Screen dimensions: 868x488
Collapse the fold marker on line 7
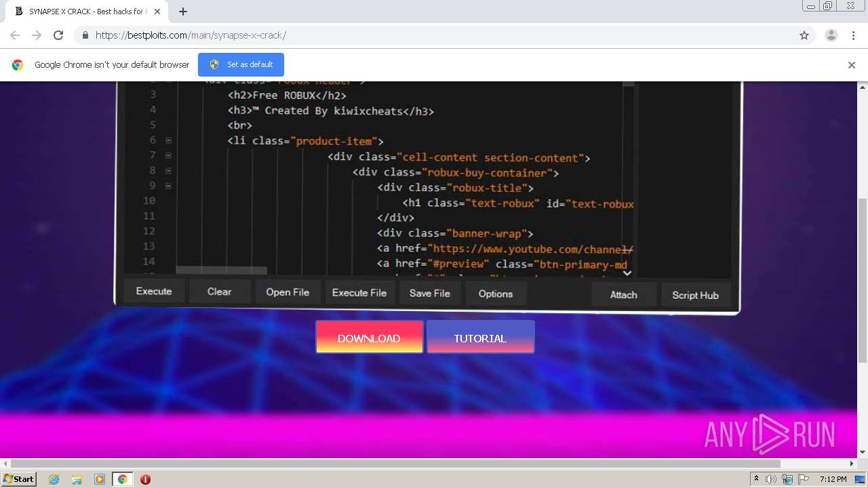pyautogui.click(x=168, y=155)
